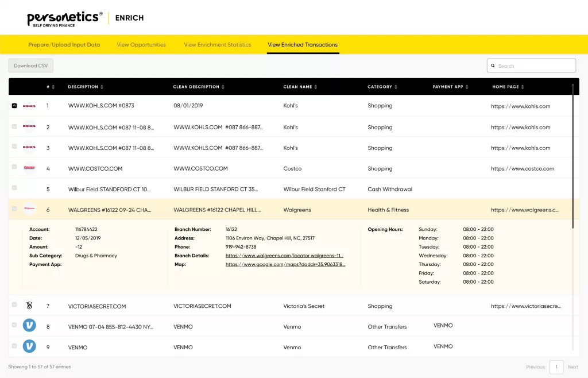Viewport: 588px width, 378px height.
Task: Toggle the checkbox for Wilbur Field row 5
Action: (14, 187)
